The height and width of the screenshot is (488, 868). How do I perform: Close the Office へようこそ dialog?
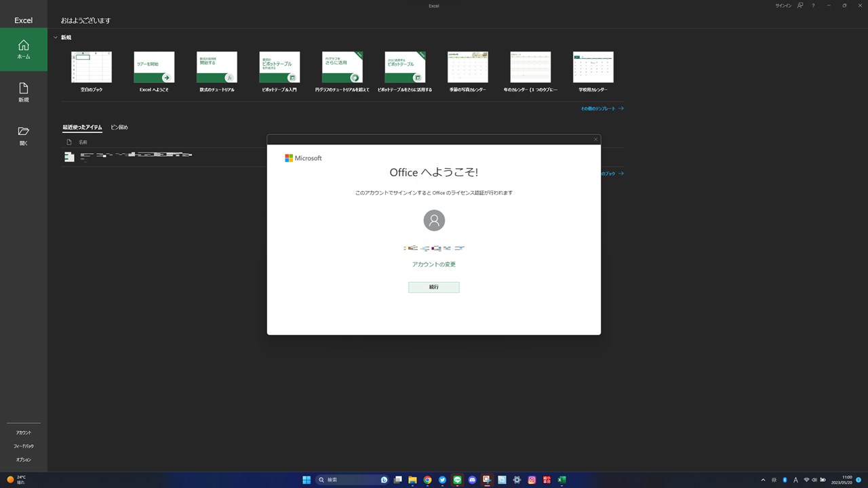pyautogui.click(x=595, y=139)
